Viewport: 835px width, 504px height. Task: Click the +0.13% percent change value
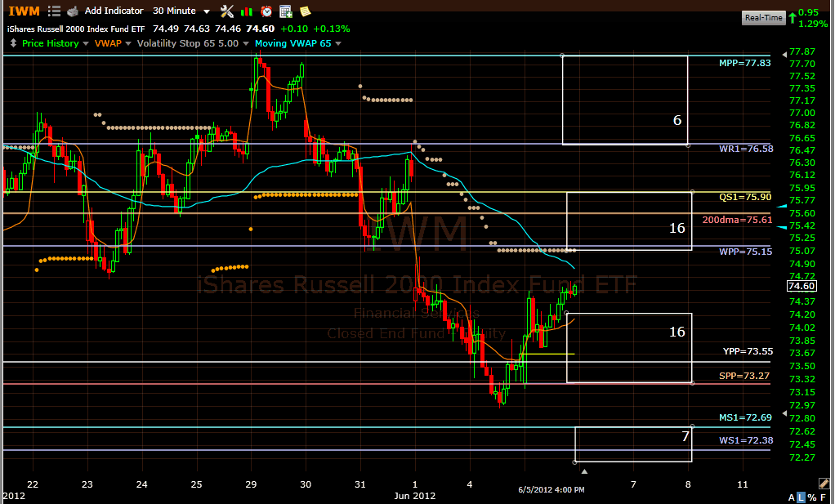pyautogui.click(x=331, y=29)
